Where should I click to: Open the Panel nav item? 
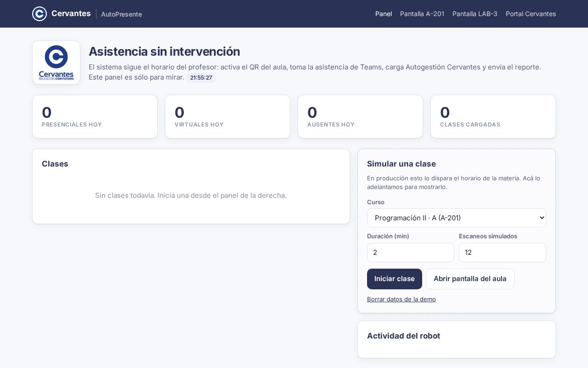(x=384, y=14)
